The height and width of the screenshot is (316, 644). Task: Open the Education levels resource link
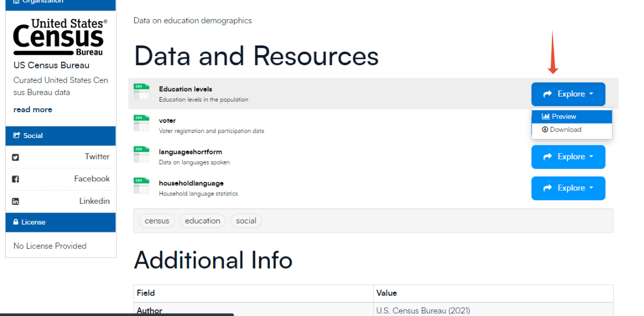point(185,89)
